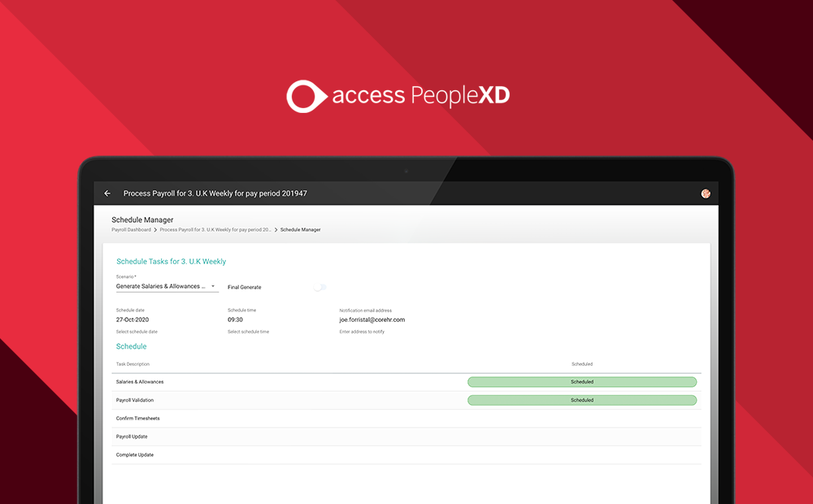Click Scheduled status for Payroll Validation
Image resolution: width=813 pixels, height=504 pixels.
tap(582, 400)
